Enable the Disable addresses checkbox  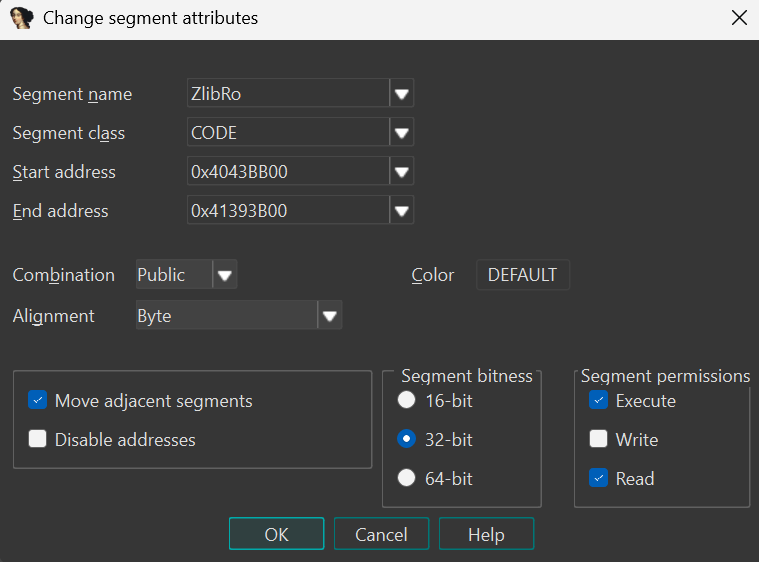[37, 439]
